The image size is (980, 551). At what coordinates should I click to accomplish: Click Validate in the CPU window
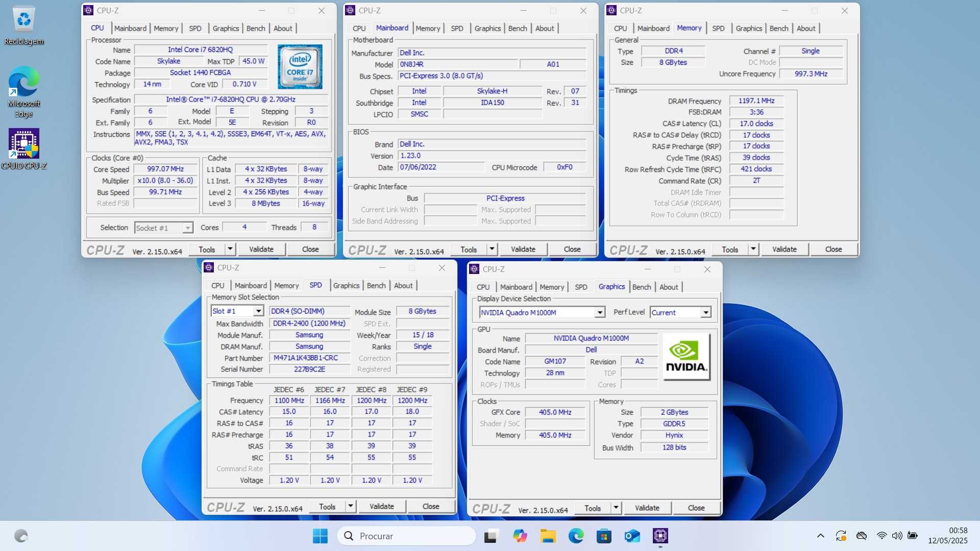(261, 249)
